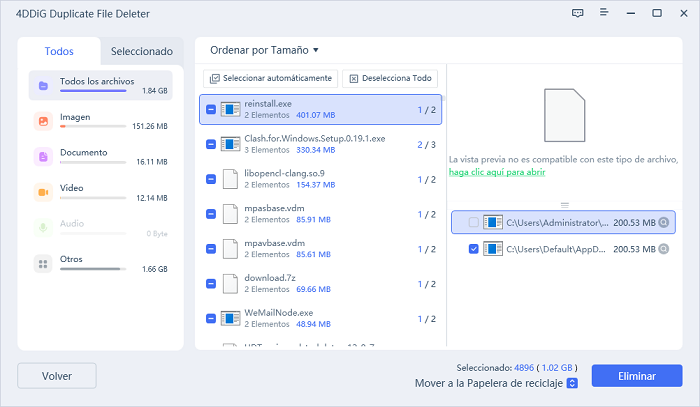The height and width of the screenshot is (407, 700).
Task: Click the Volver button
Action: [57, 376]
